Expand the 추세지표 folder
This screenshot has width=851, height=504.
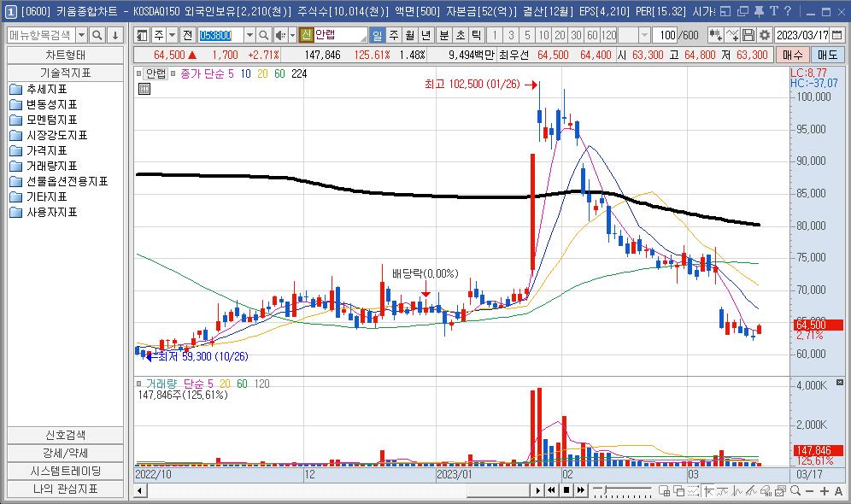pyautogui.click(x=38, y=89)
